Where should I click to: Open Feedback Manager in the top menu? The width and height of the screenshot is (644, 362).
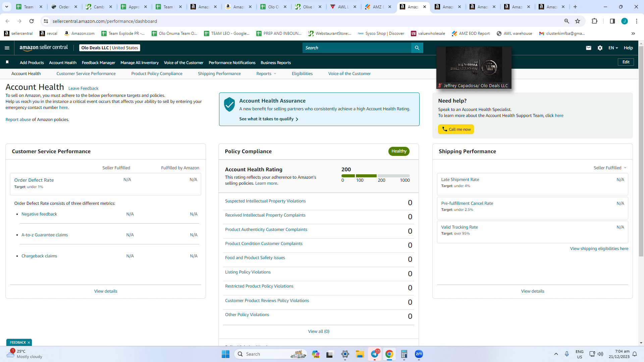click(98, 63)
